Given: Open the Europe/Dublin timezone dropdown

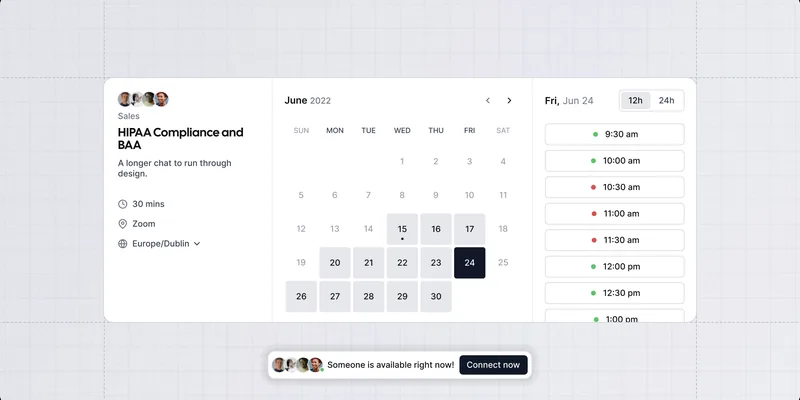Looking at the screenshot, I should click(166, 244).
